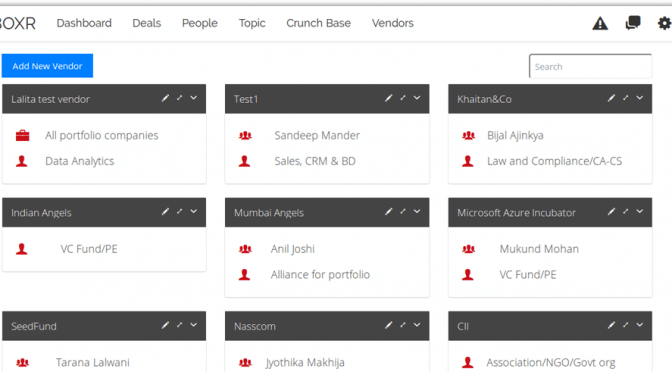Edit CII vendor with pencil icon
The height and width of the screenshot is (372, 672).
click(x=611, y=325)
